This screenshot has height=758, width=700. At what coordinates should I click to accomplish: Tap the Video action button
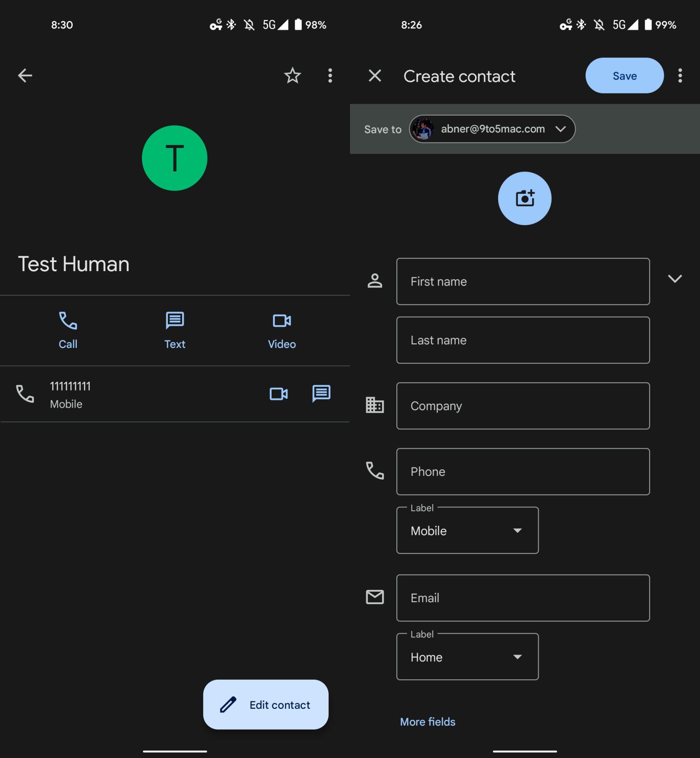pyautogui.click(x=282, y=330)
